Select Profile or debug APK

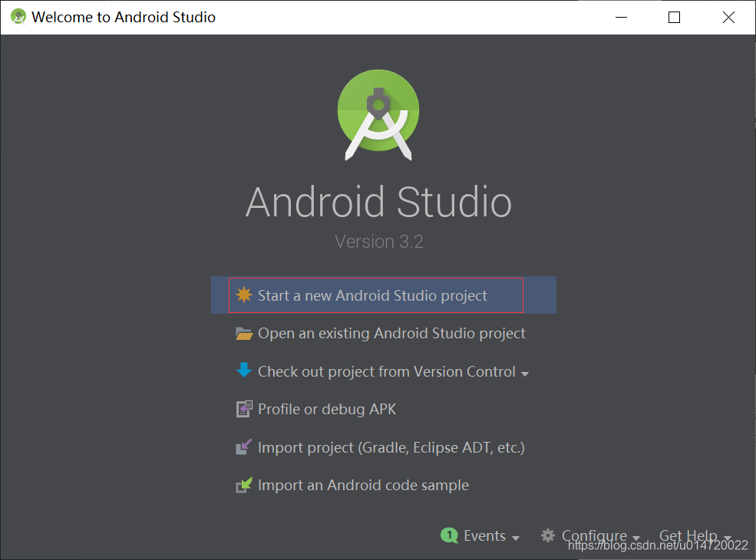click(327, 409)
